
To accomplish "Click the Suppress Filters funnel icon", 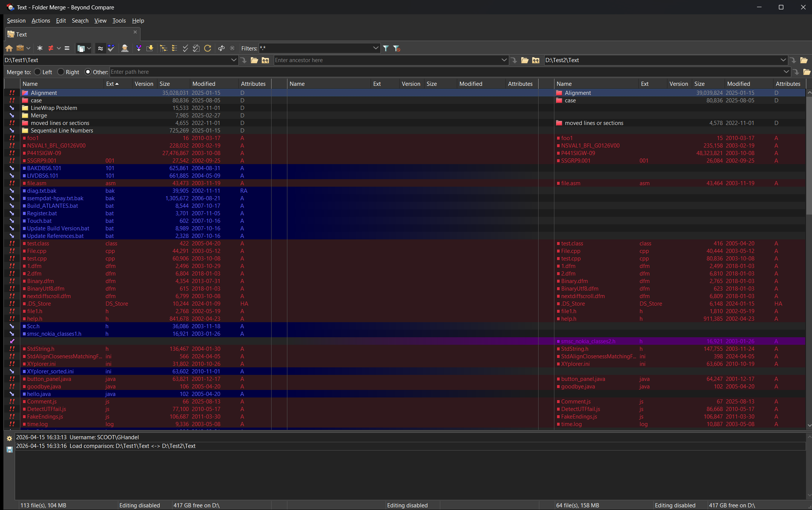I will click(x=397, y=48).
